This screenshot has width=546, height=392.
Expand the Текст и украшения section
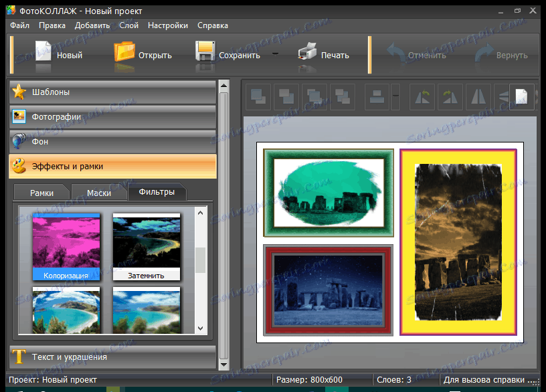pyautogui.click(x=112, y=357)
